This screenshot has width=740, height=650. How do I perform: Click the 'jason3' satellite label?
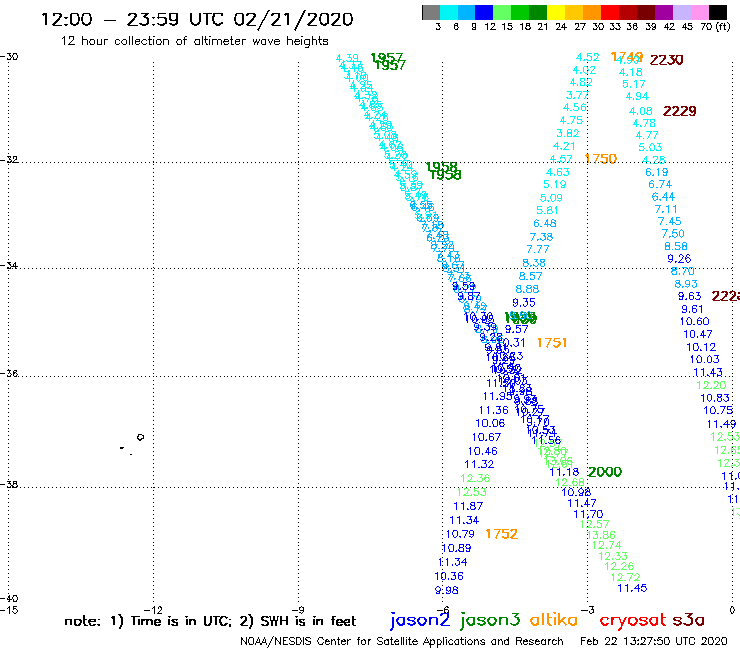[490, 620]
